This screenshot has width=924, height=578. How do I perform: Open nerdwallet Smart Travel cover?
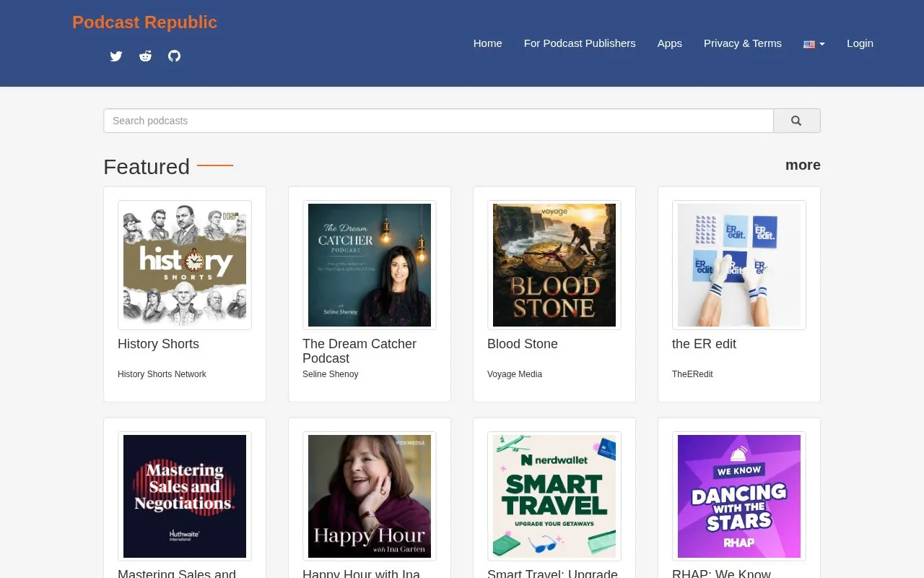554,496
